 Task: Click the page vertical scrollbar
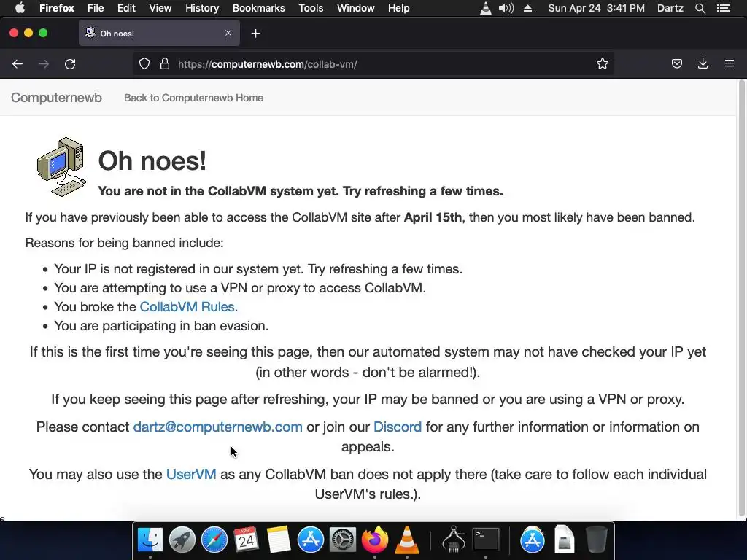741,299
